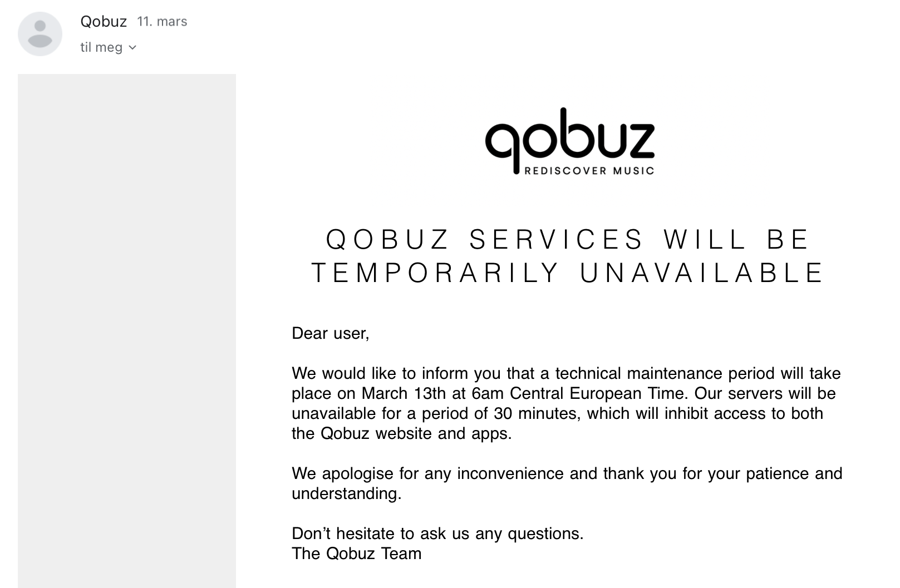900x588 pixels.
Task: Click the "TEMPORARILY UNAVAILABLE" headline line
Action: tap(568, 273)
